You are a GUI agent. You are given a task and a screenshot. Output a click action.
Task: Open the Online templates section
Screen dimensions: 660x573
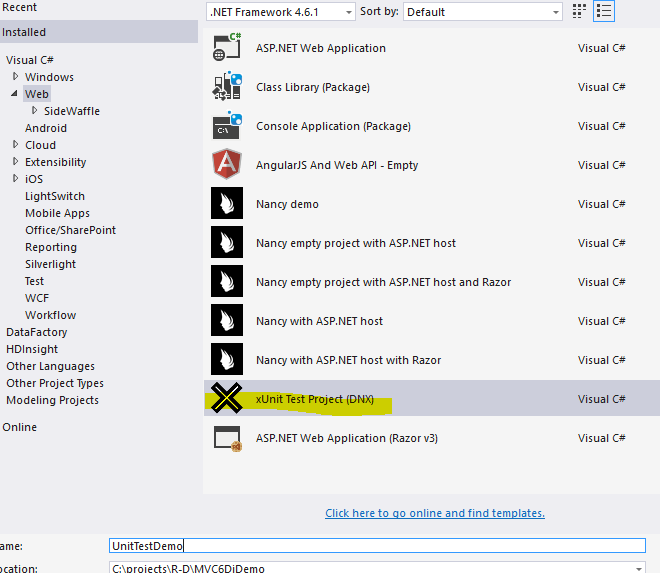[x=19, y=427]
